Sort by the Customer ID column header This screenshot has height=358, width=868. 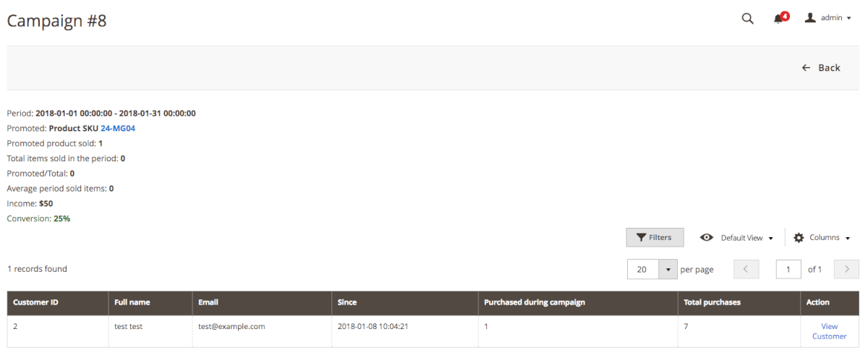tap(35, 302)
